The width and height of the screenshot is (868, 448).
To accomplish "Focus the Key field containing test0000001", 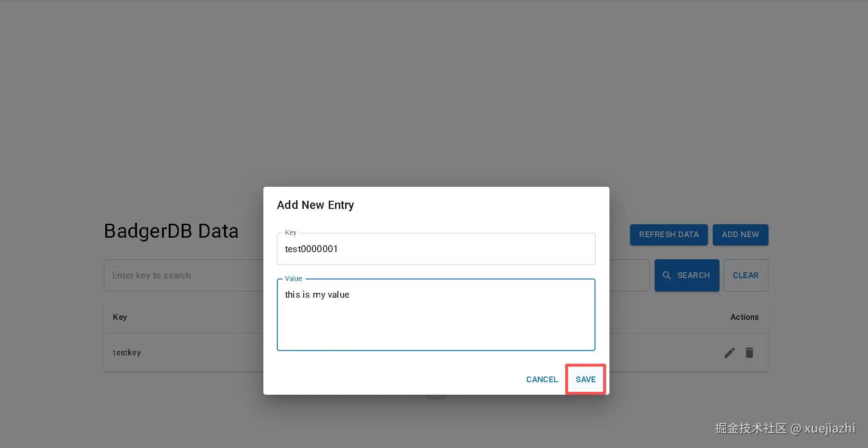I will click(435, 249).
